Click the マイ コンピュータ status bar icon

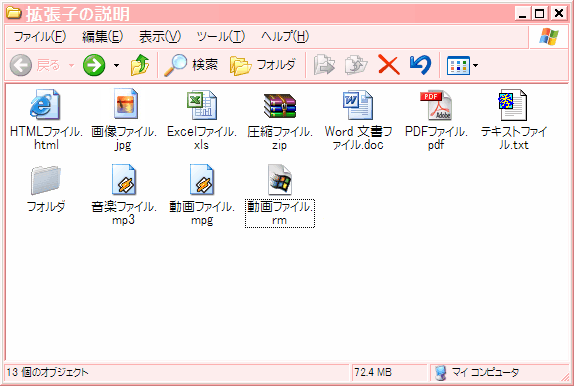click(x=441, y=372)
